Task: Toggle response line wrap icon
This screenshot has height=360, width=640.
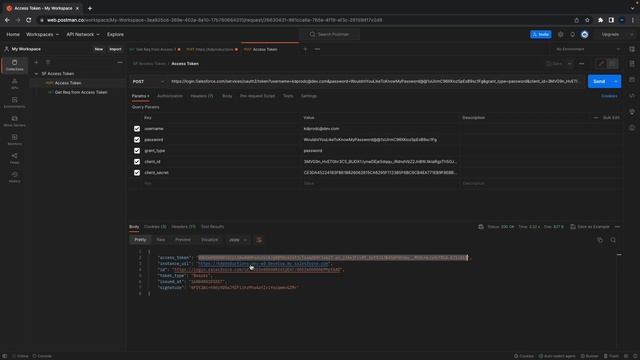Action: point(259,240)
